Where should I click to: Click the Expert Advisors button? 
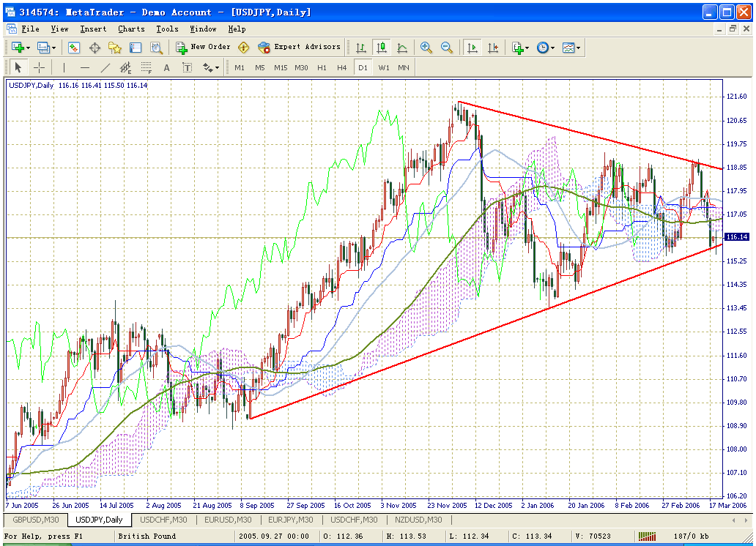click(299, 48)
